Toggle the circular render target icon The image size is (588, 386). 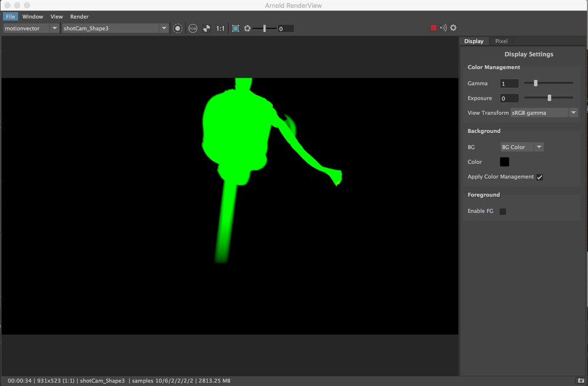coord(178,28)
